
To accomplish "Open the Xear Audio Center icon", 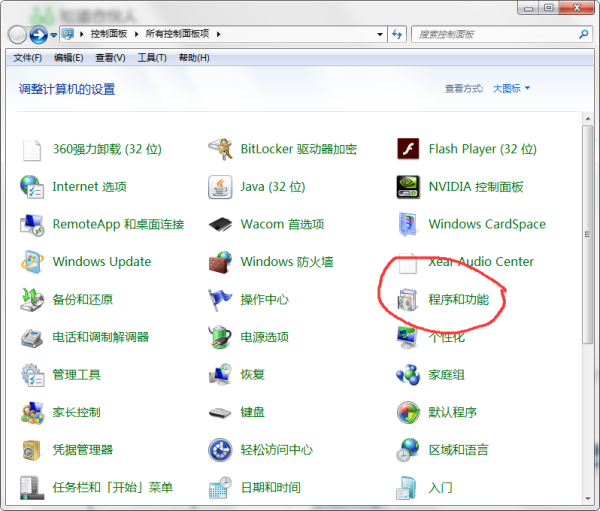I will click(408, 263).
